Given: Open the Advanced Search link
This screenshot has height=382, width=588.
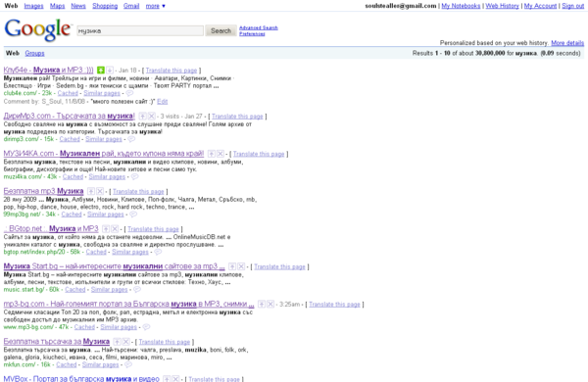Looking at the screenshot, I should pos(259,27).
